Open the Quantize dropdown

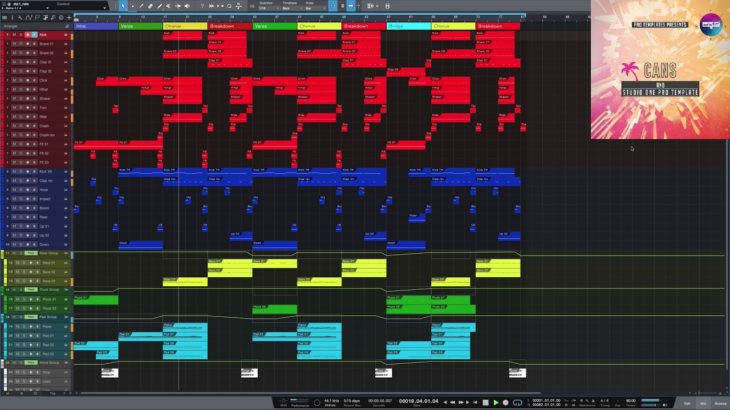(268, 8)
